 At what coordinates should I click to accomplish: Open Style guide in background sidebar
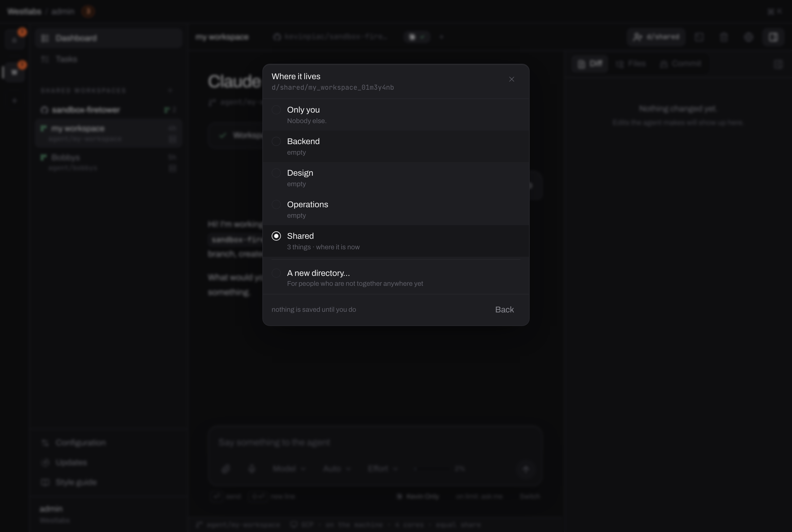coord(109,483)
